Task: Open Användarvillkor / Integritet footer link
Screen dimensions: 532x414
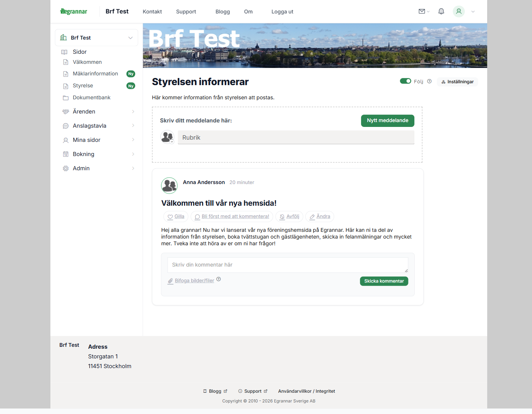Action: point(307,391)
